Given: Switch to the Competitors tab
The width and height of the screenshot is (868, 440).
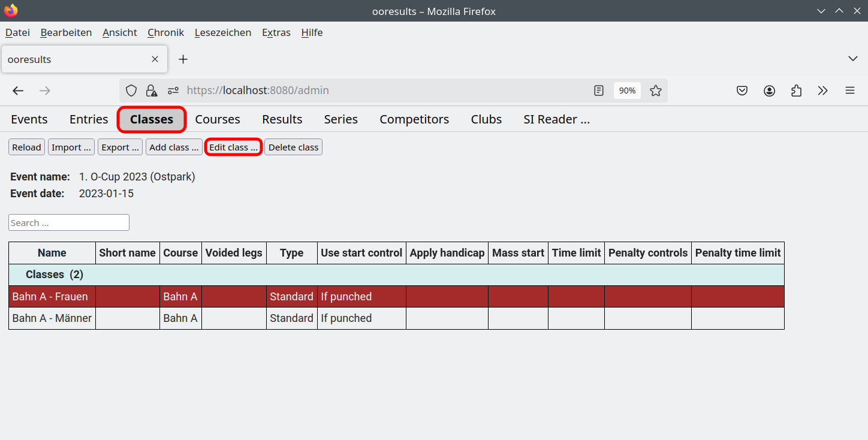Looking at the screenshot, I should click(x=414, y=119).
